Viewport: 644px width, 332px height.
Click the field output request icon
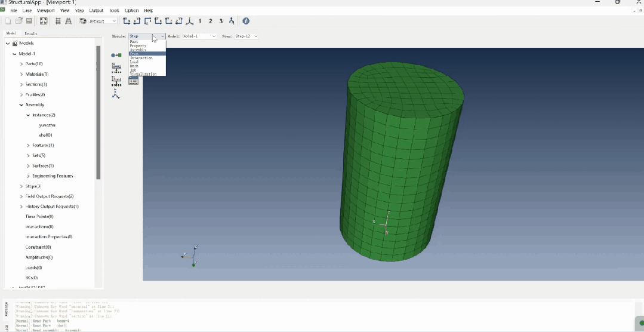116,68
